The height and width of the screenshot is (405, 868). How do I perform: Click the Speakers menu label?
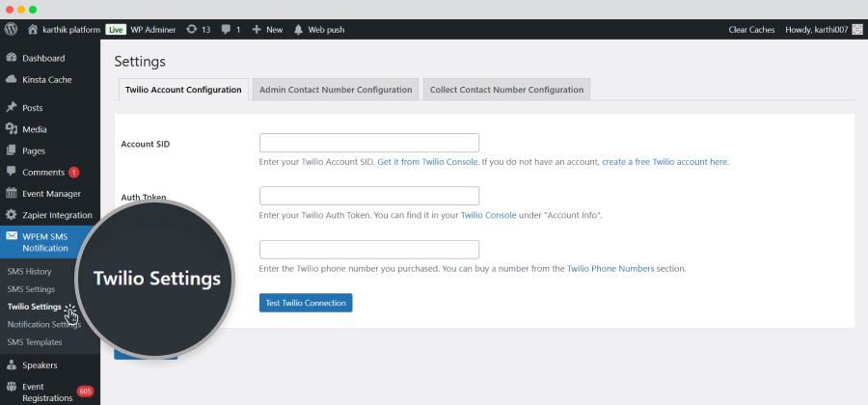coord(40,365)
